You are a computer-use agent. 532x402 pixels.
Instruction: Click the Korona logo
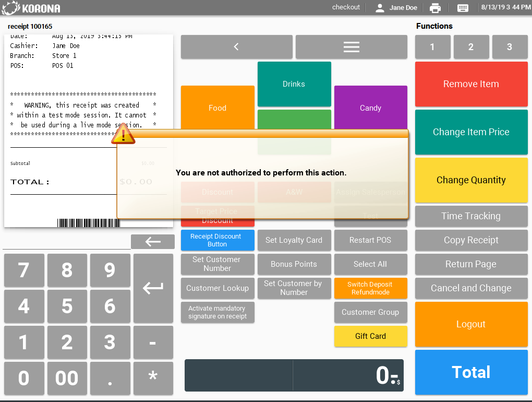[31, 8]
